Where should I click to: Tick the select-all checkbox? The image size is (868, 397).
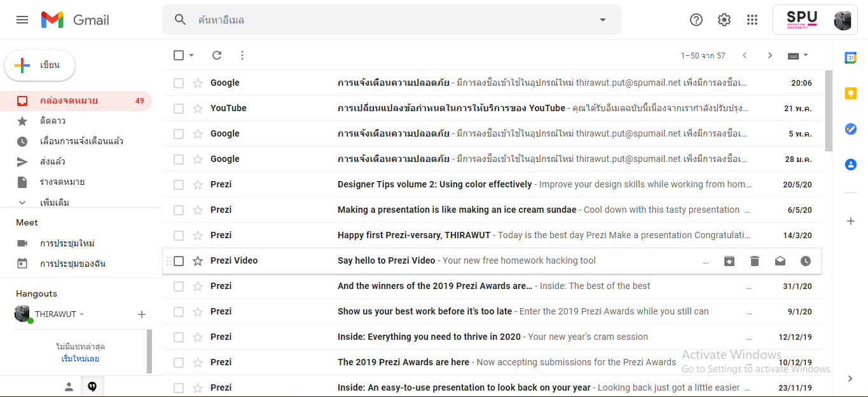click(179, 55)
